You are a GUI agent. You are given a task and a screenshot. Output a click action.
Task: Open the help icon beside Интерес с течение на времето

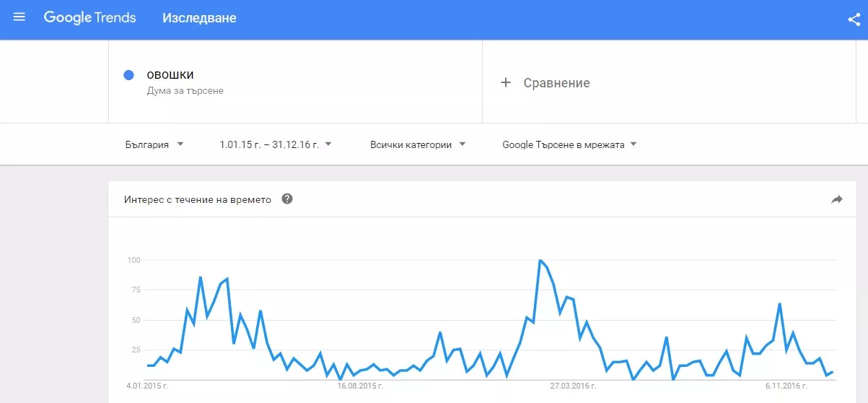[x=287, y=199]
